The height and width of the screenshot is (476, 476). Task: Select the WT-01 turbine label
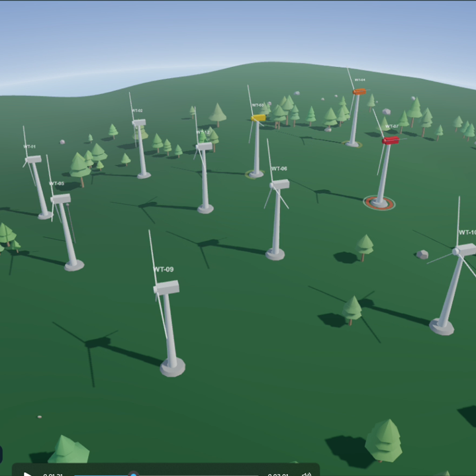[29, 146]
